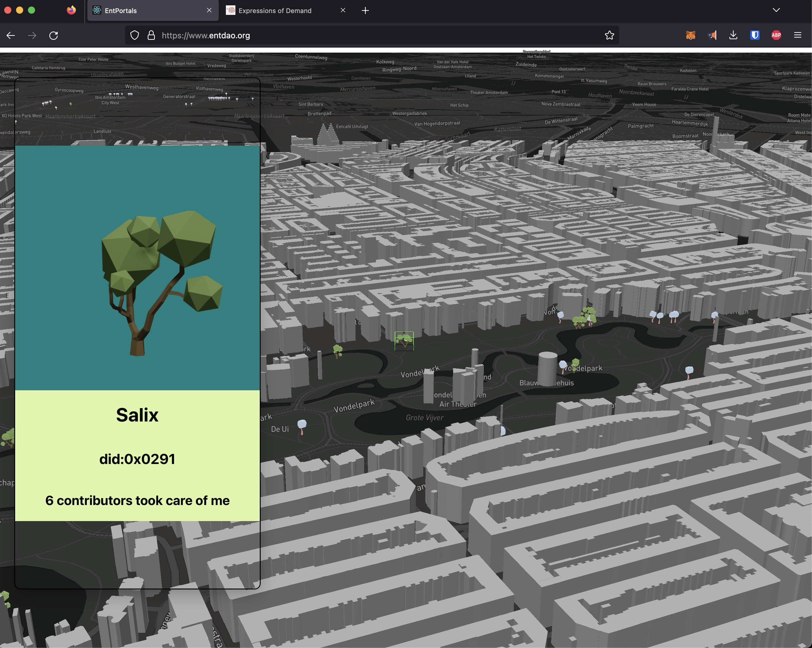Click the megaphone extension icon
The height and width of the screenshot is (648, 812).
[x=712, y=35]
